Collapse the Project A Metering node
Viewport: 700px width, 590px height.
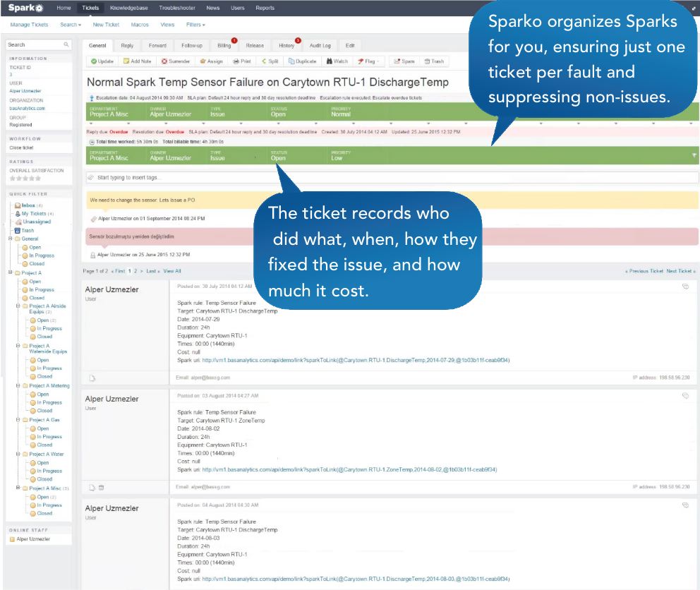tap(18, 385)
